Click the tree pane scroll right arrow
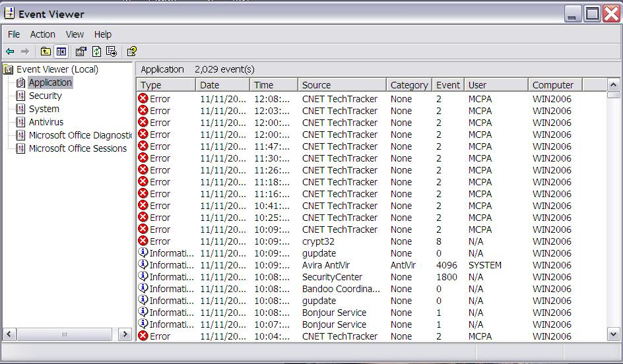Image resolution: width=623 pixels, height=364 pixels. point(125,334)
